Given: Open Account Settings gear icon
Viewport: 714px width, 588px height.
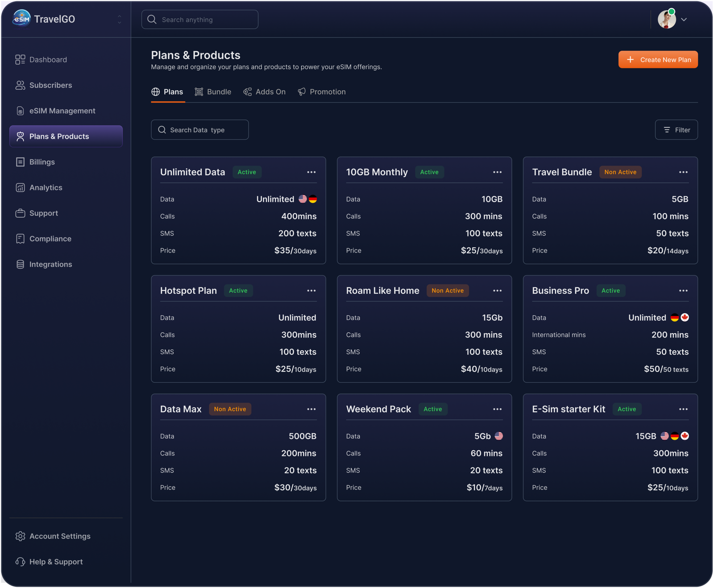Looking at the screenshot, I should [x=20, y=536].
